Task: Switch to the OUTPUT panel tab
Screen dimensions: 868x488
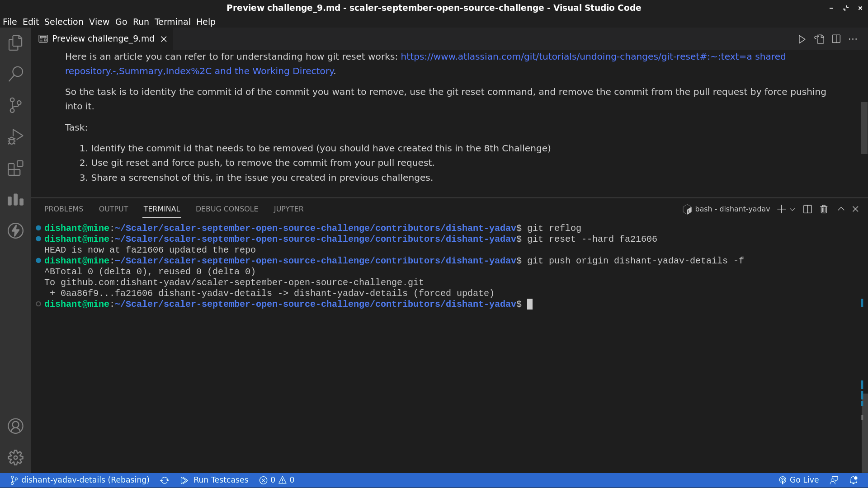Action: coord(113,209)
